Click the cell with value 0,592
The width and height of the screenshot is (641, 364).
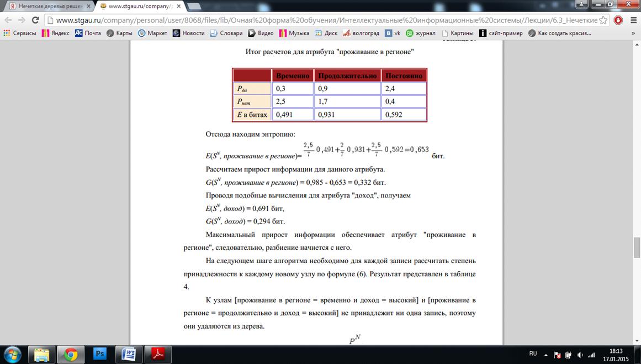tap(404, 115)
